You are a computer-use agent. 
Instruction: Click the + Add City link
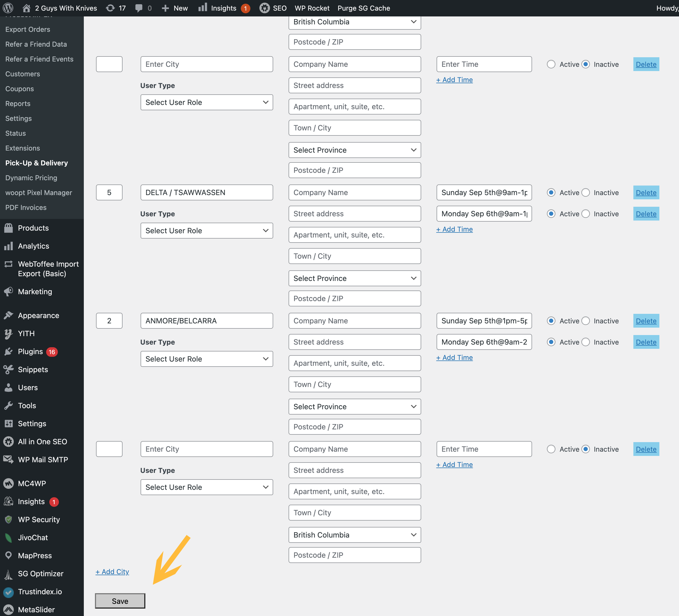pos(112,571)
